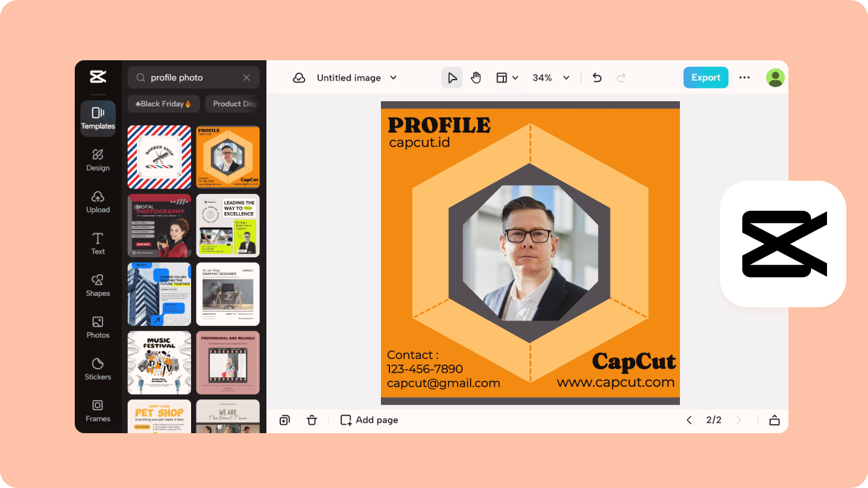This screenshot has width=868, height=488.
Task: Open the Shapes panel
Action: [98, 286]
